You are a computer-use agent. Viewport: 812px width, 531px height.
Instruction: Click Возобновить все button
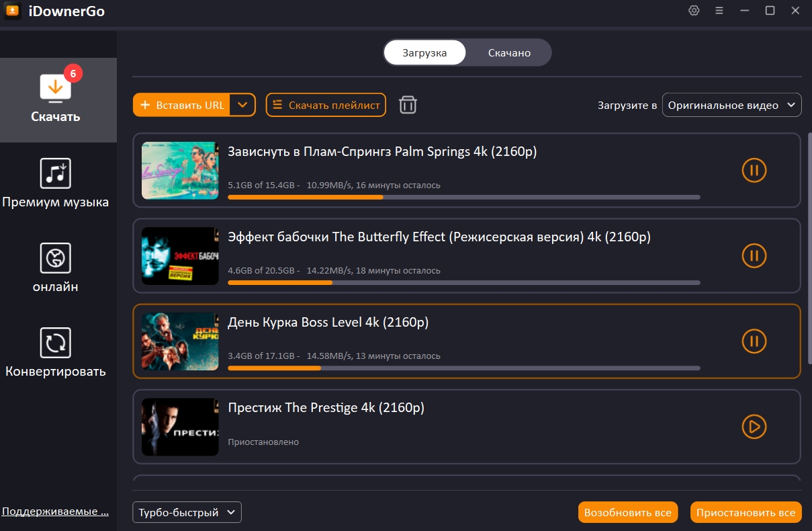[x=628, y=512]
